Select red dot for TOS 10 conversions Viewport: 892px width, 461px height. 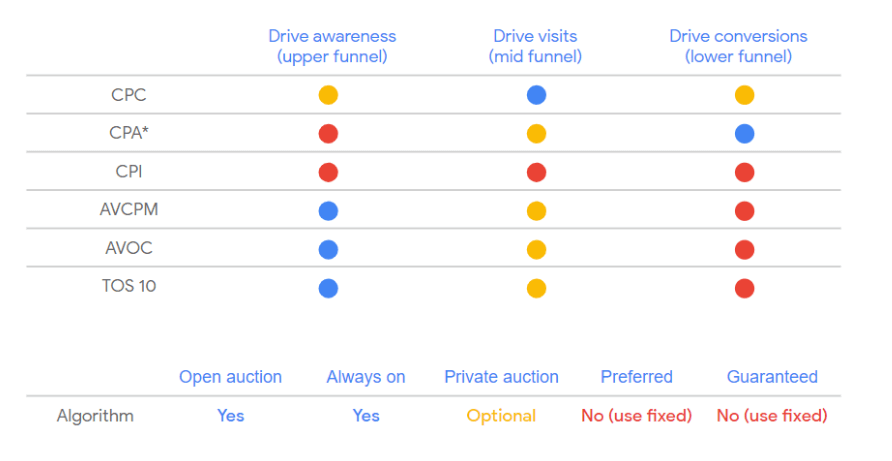click(x=744, y=288)
